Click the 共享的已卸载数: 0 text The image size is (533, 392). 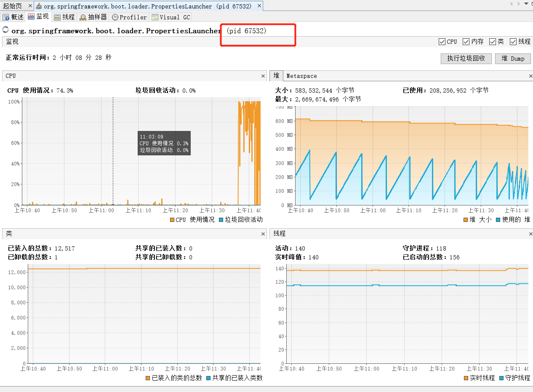(164, 257)
